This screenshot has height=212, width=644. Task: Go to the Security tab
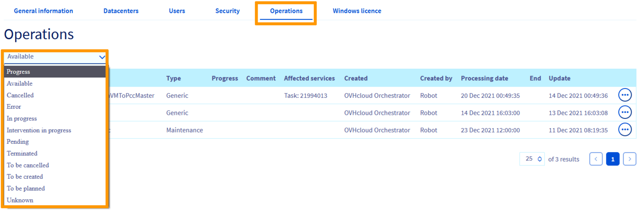pyautogui.click(x=227, y=11)
